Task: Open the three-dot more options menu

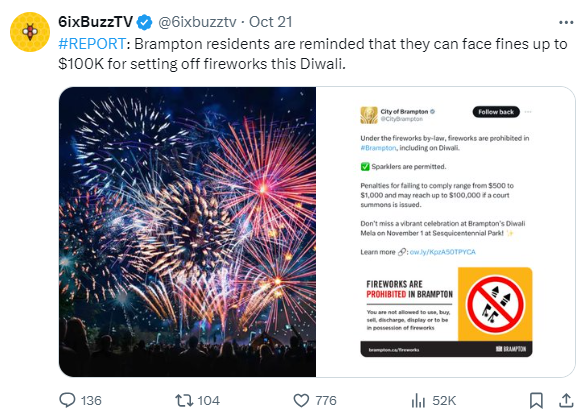Action: point(566,23)
